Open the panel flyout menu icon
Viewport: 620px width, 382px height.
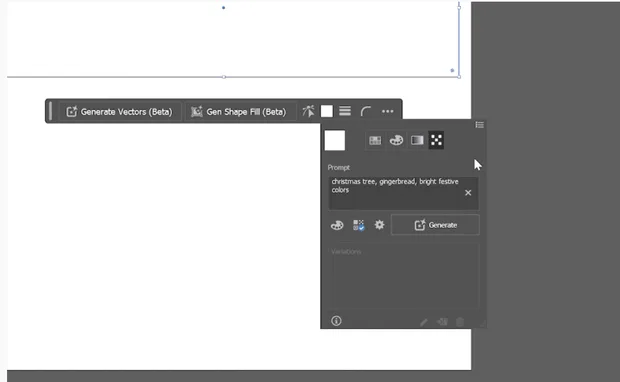480,125
